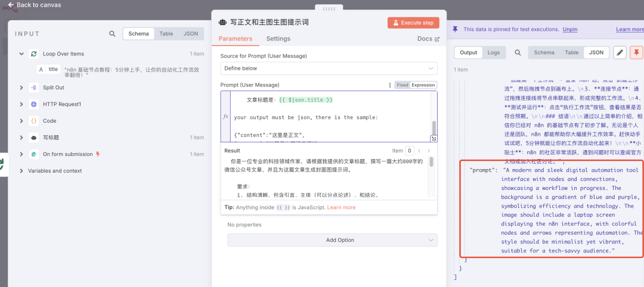Expand the Split Out tree node
The width and height of the screenshot is (644, 287).
[21, 88]
